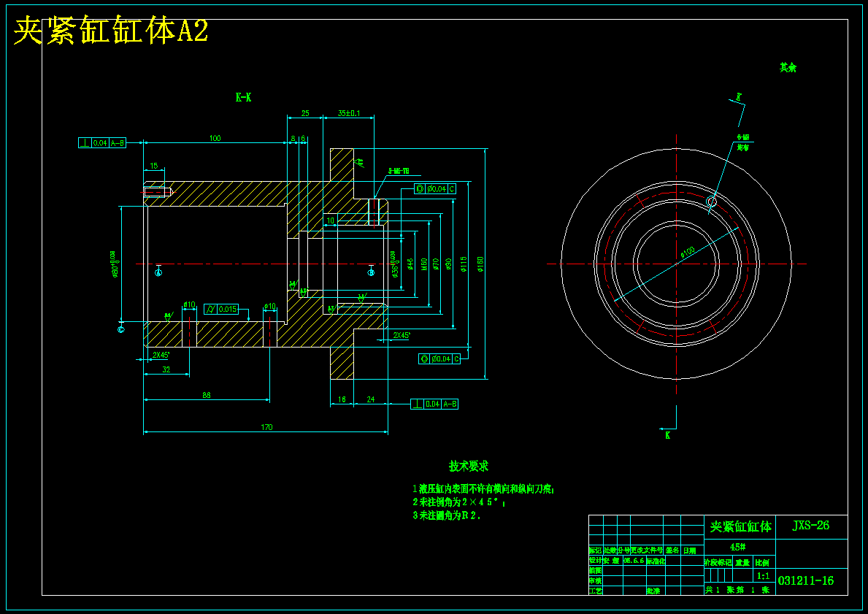Click the '比例' title block label
The width and height of the screenshot is (868, 614).
[762, 562]
